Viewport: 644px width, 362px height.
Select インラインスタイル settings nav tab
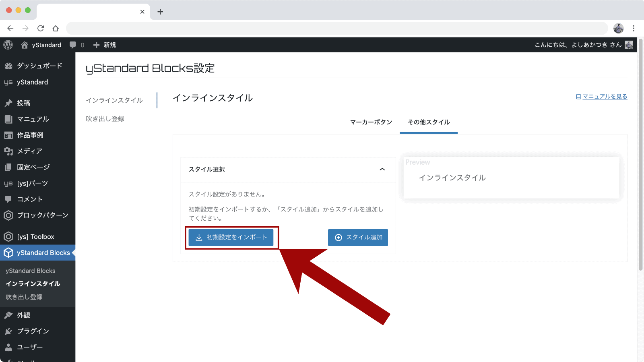point(114,100)
